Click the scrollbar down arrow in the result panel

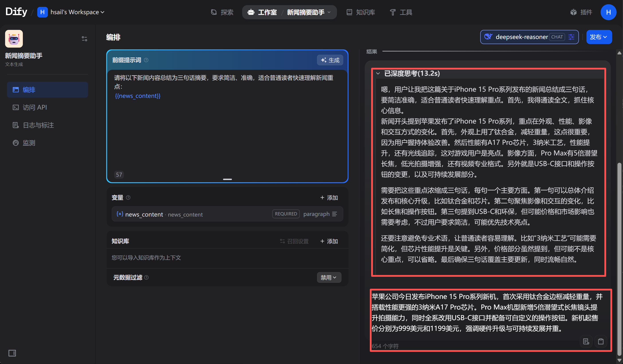click(x=619, y=360)
